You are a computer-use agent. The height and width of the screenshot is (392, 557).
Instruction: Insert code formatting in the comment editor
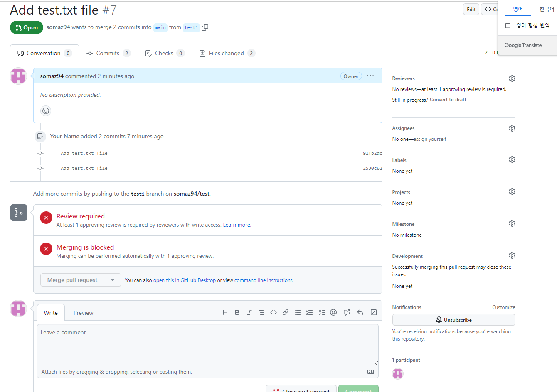coord(274,312)
